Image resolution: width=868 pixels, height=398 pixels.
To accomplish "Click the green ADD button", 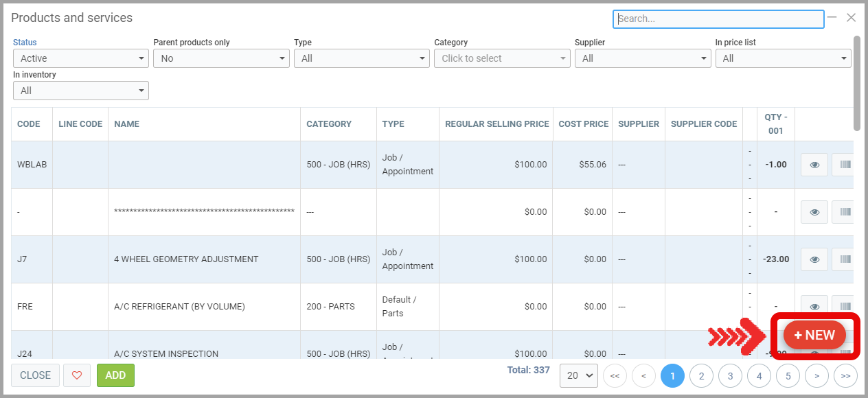I will pyautogui.click(x=115, y=375).
